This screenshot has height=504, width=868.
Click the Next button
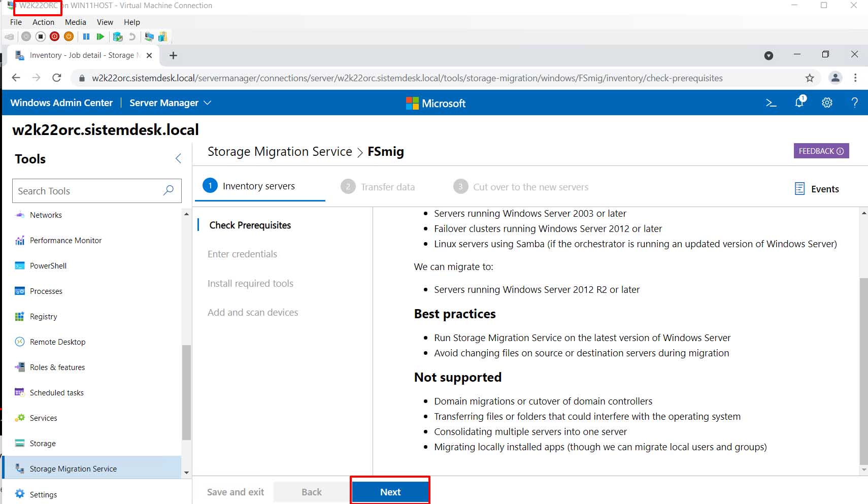[390, 492]
